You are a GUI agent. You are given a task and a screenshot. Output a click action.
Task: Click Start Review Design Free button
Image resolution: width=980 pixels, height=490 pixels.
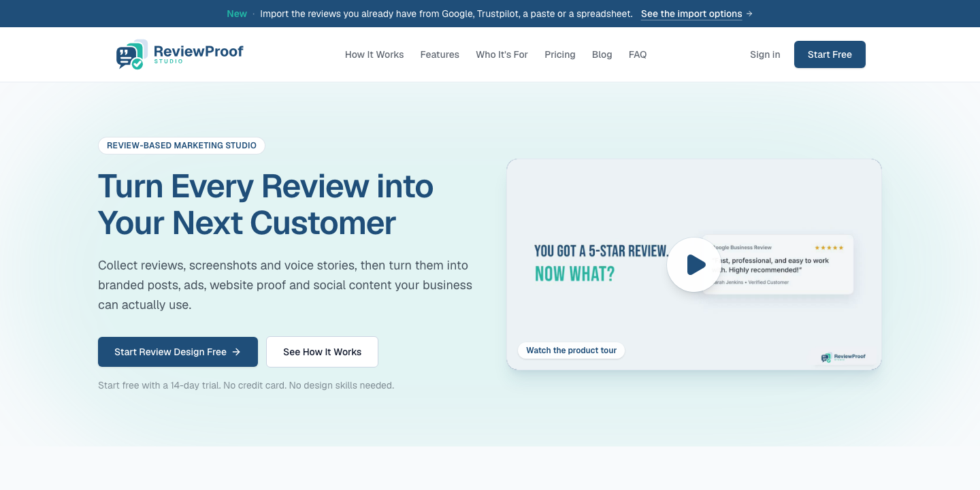[178, 352]
